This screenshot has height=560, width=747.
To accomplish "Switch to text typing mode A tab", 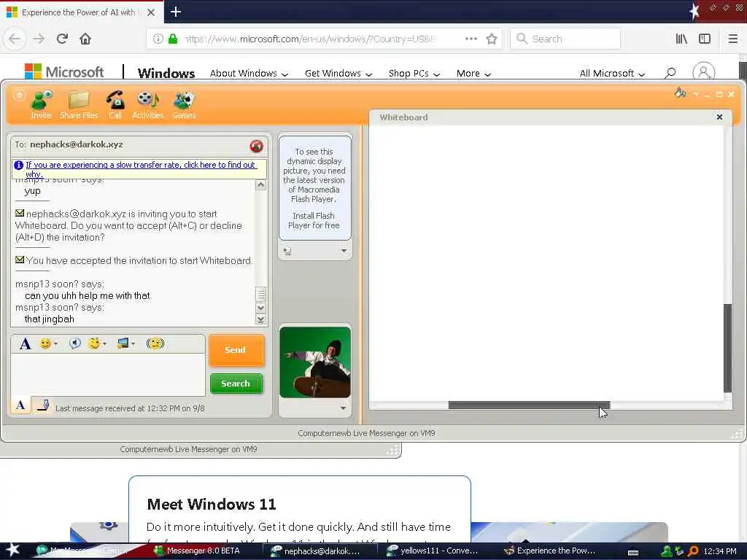I will (20, 405).
